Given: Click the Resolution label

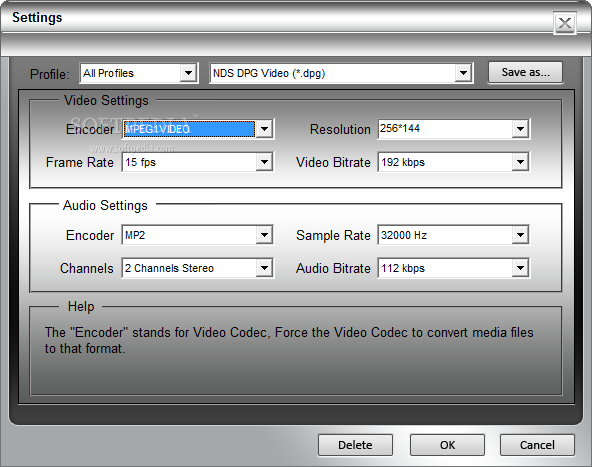Looking at the screenshot, I should 340,129.
